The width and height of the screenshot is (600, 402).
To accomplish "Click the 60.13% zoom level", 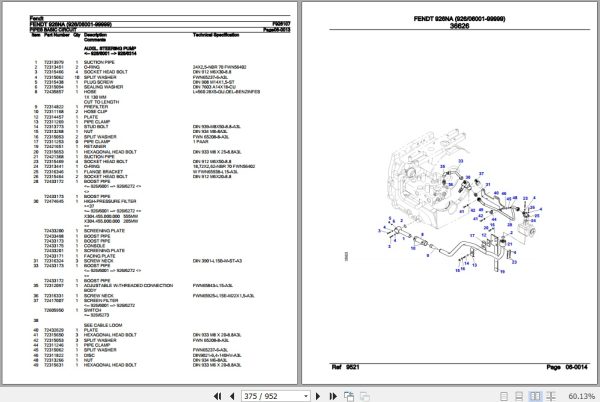I will 581,396.
